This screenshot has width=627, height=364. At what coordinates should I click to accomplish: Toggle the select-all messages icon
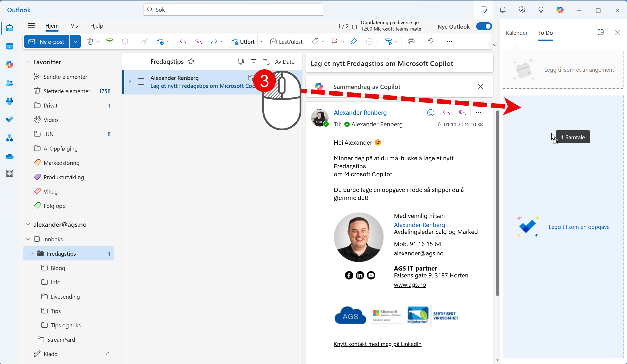point(241,62)
